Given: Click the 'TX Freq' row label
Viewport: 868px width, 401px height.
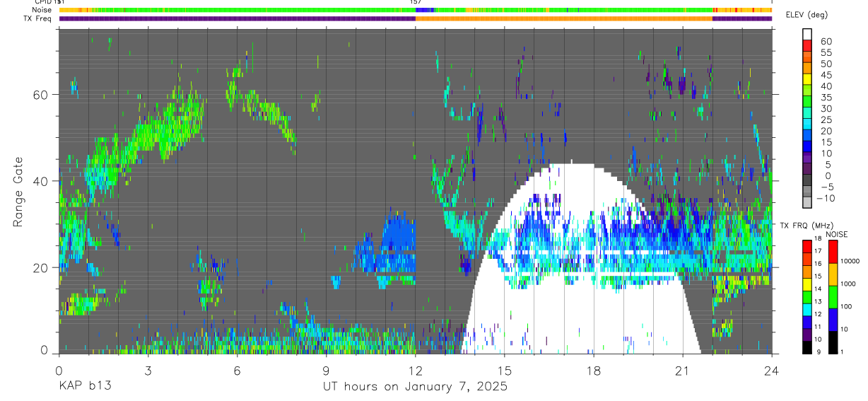Looking at the screenshot, I should [37, 18].
